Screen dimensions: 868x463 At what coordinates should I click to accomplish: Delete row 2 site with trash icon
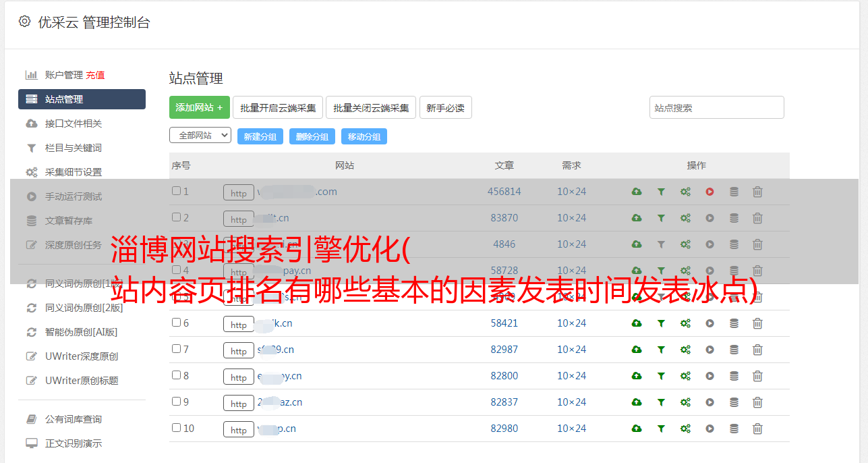757,218
